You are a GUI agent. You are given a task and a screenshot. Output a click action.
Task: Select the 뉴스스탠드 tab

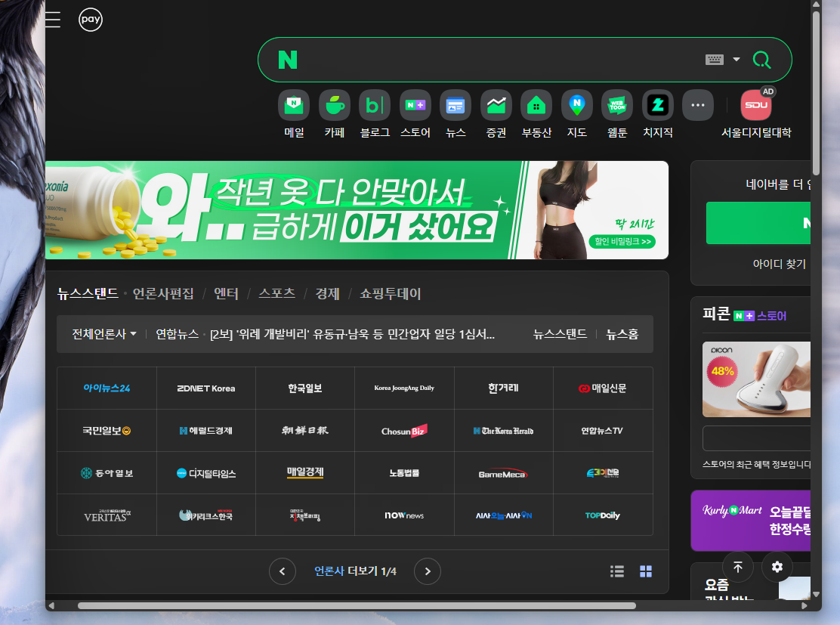(x=88, y=293)
